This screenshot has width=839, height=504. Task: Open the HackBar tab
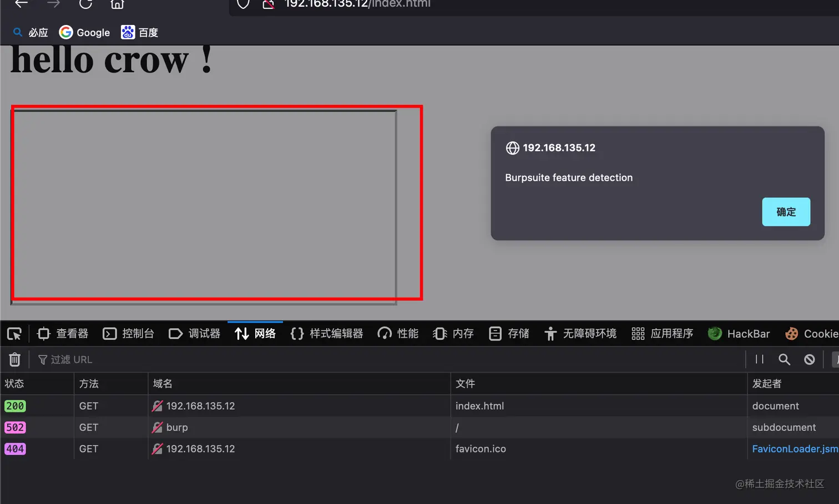[x=739, y=334]
